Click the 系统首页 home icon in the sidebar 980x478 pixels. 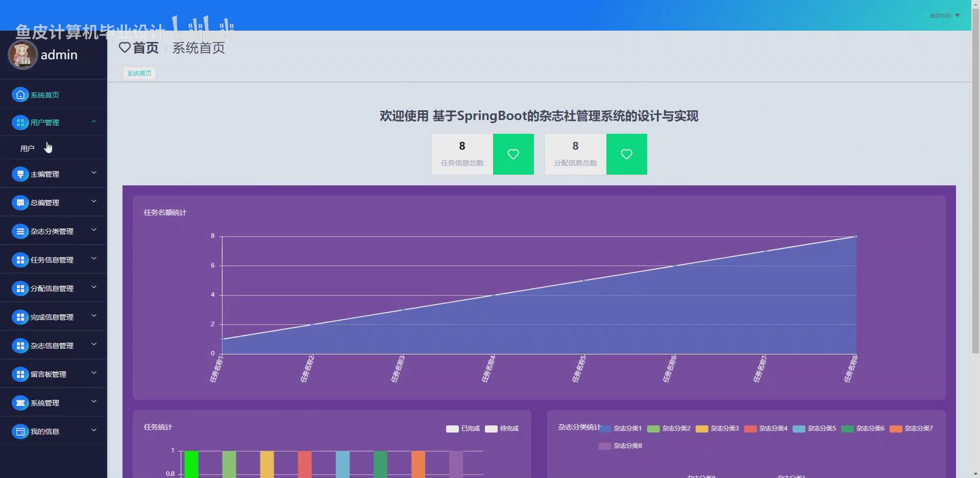click(x=20, y=94)
